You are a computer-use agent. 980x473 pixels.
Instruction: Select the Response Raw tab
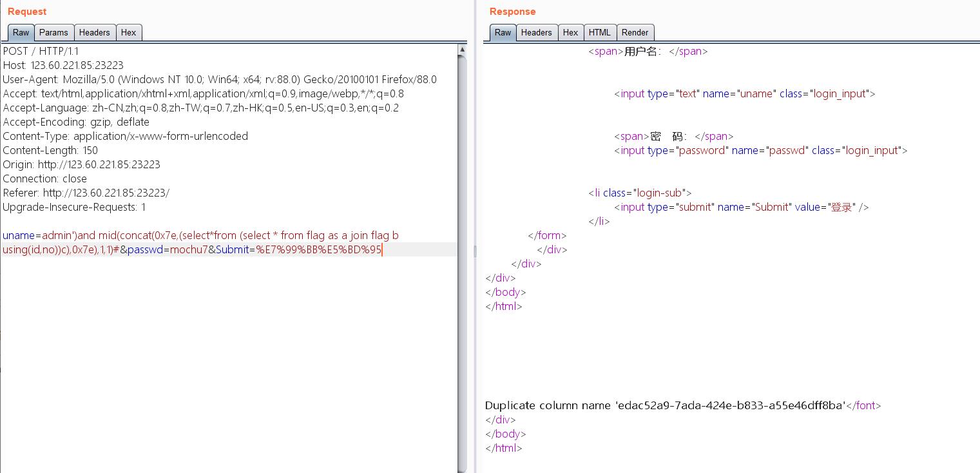coord(503,32)
